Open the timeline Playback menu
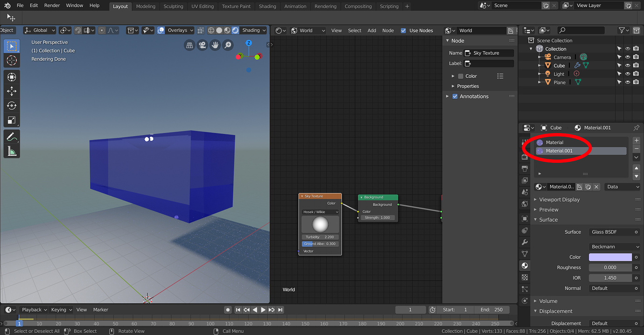Image resolution: width=644 pixels, height=335 pixels. [35, 310]
